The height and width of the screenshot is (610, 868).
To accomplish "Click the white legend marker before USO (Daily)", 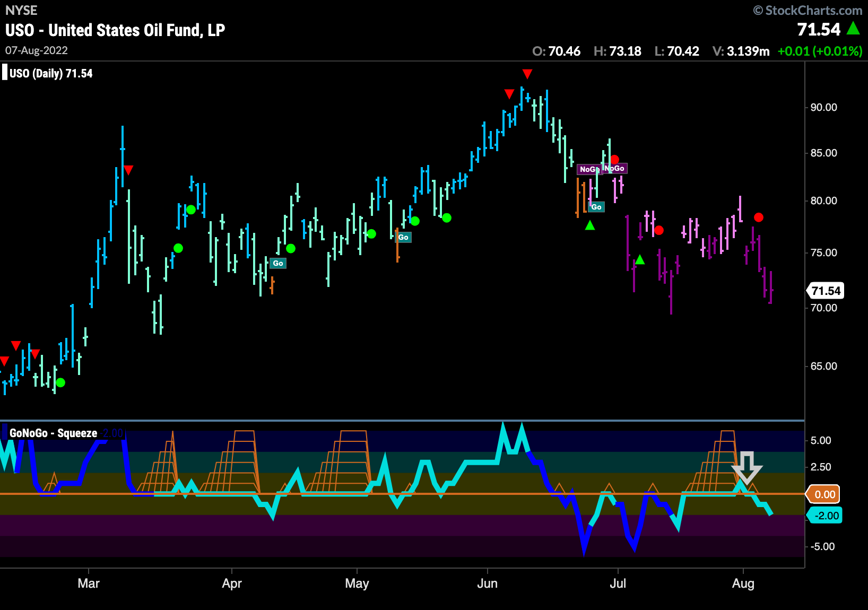I will [5, 72].
